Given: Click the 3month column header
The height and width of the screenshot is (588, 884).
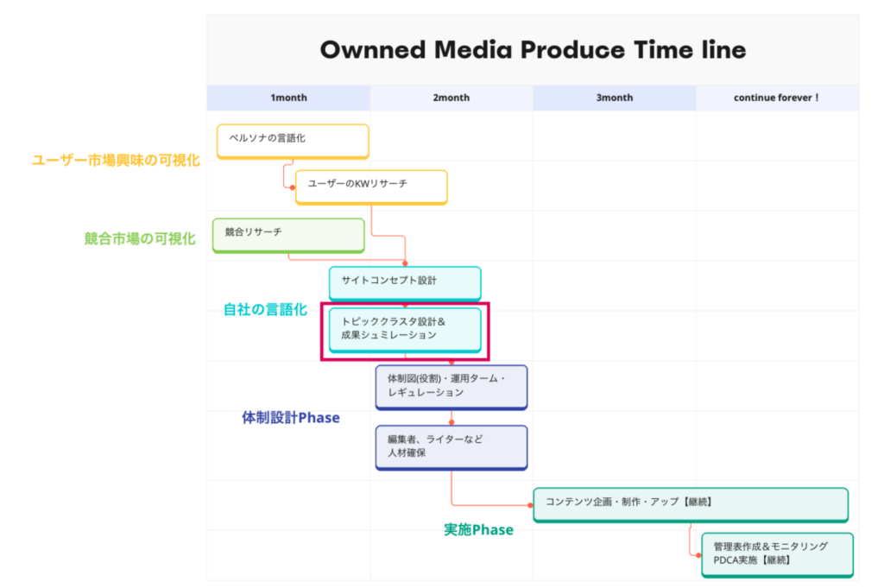Looking at the screenshot, I should (615, 98).
